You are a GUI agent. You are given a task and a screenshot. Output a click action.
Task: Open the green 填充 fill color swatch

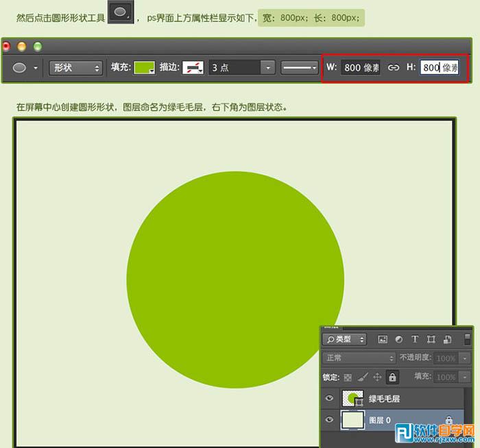(x=144, y=68)
